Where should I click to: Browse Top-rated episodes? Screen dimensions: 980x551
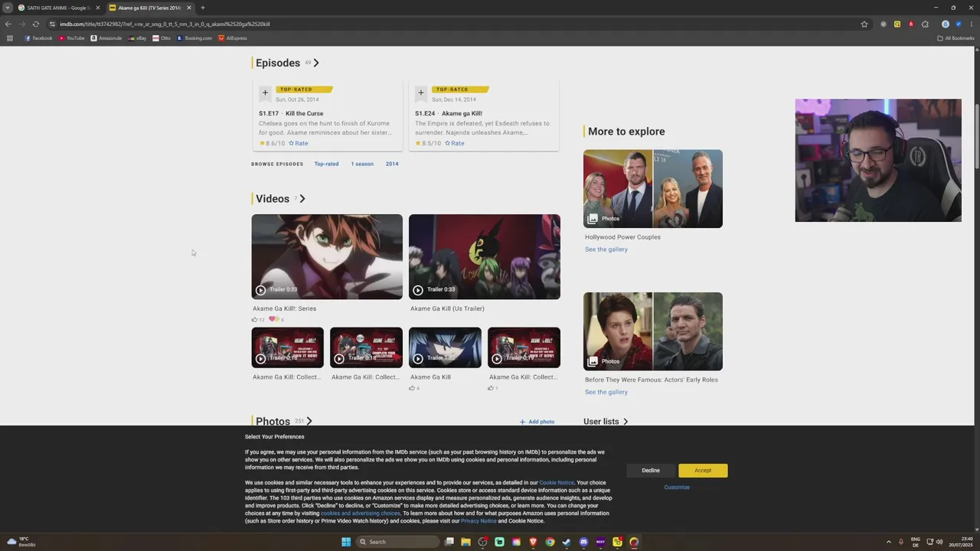[326, 164]
